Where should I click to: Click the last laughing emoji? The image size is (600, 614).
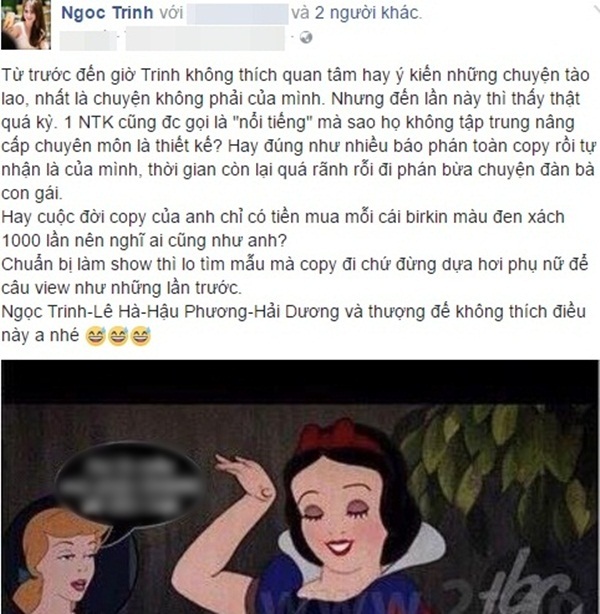point(141,336)
